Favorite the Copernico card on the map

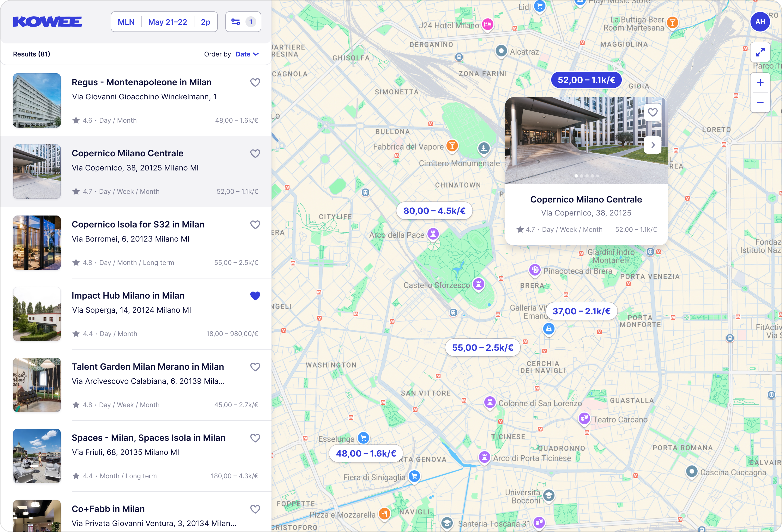click(x=652, y=112)
